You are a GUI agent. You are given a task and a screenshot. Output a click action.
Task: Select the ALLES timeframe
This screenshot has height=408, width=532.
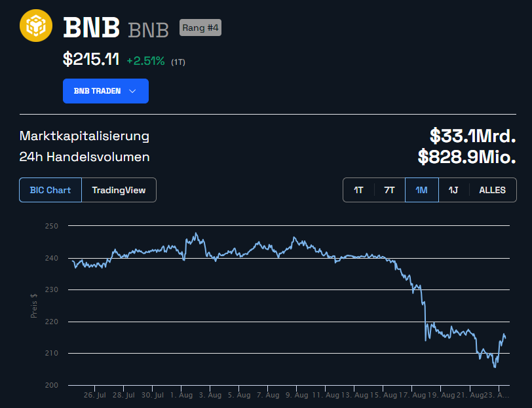[x=492, y=189]
